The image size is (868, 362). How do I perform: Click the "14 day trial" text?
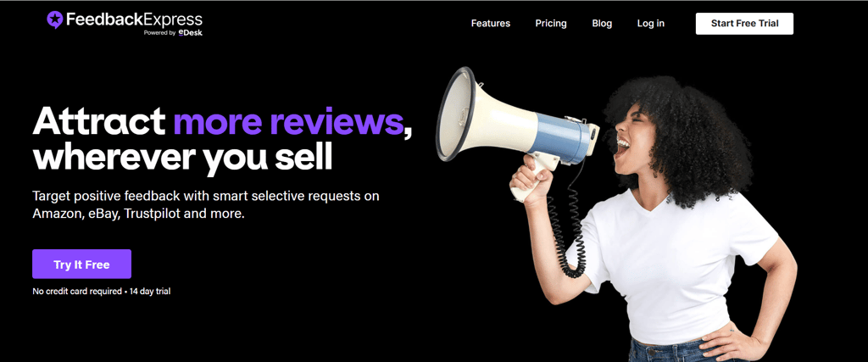click(x=150, y=291)
